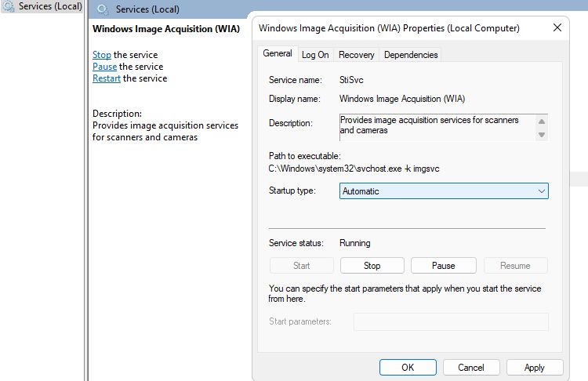Click the disabled Start button
The width and height of the screenshot is (588, 381).
click(302, 266)
